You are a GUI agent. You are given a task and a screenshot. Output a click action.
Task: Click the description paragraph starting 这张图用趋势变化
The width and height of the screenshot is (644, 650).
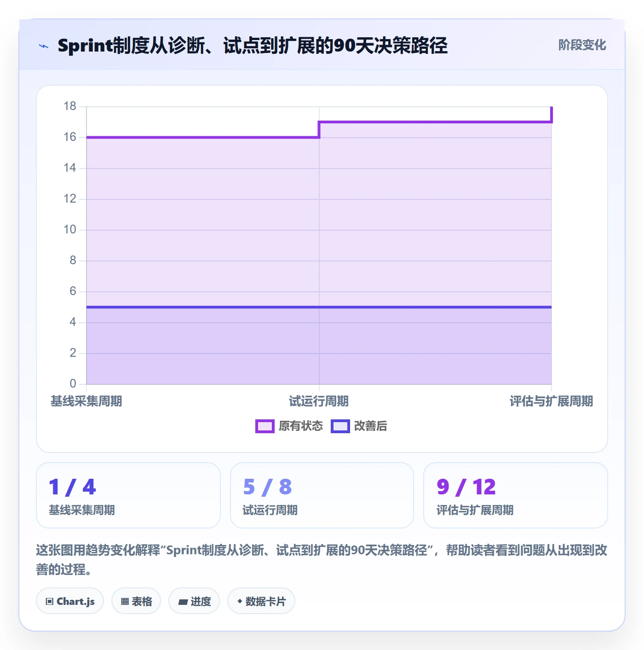[322, 560]
